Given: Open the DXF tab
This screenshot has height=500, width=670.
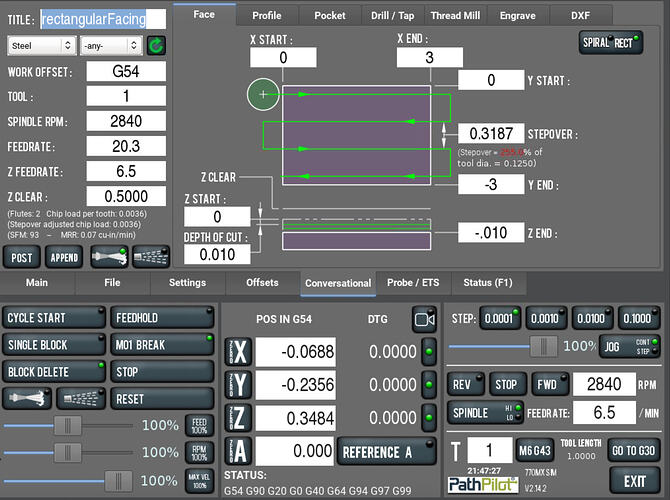Looking at the screenshot, I should click(x=580, y=15).
